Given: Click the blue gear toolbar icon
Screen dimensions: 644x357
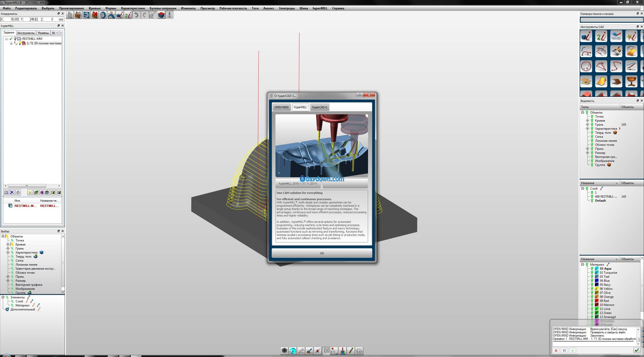Looking at the screenshot, I should pyautogui.click(x=103, y=15).
